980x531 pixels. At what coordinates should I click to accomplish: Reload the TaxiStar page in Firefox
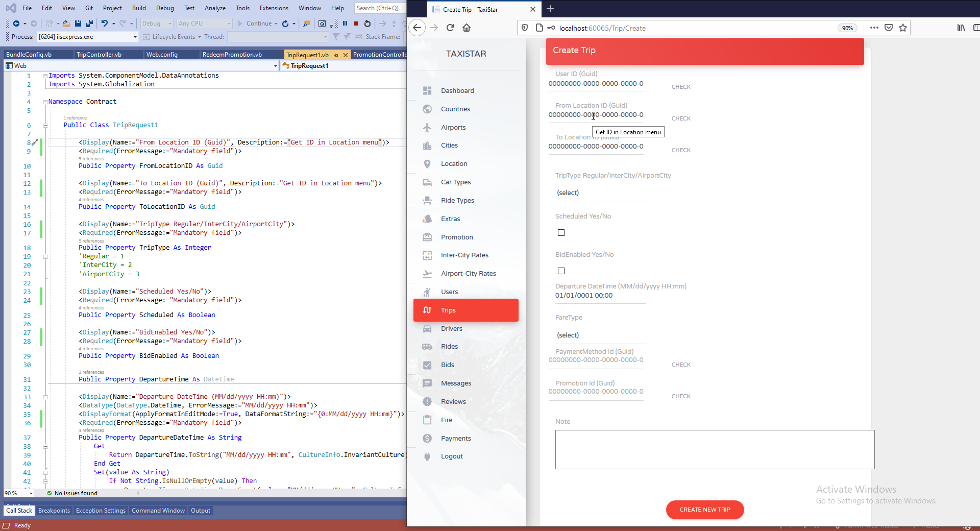coord(450,28)
